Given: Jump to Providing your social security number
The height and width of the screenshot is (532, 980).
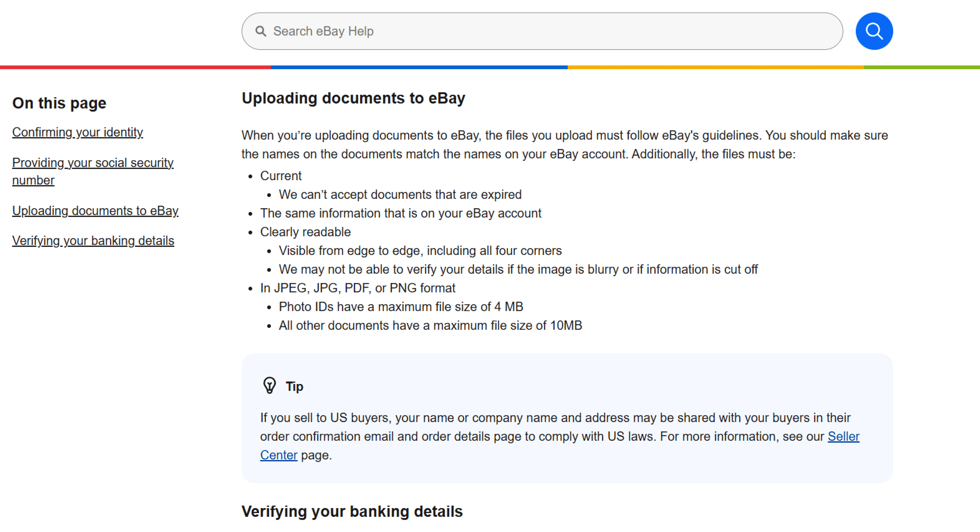Looking at the screenshot, I should click(92, 163).
